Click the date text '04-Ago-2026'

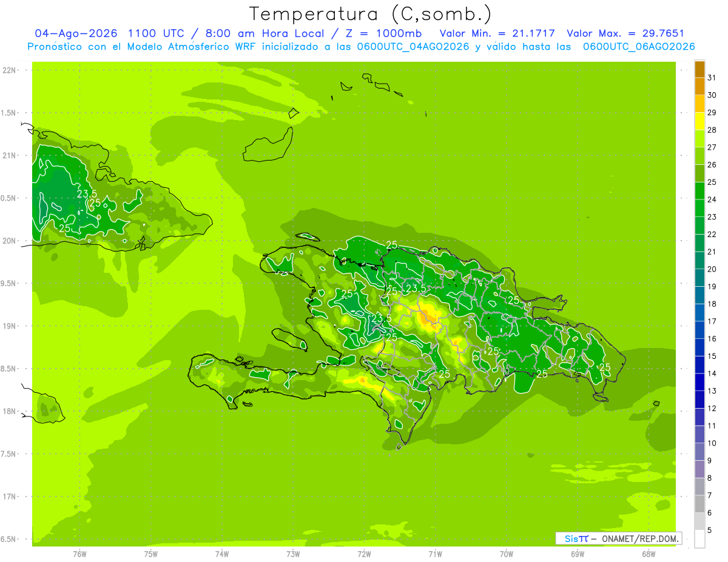coord(75,33)
